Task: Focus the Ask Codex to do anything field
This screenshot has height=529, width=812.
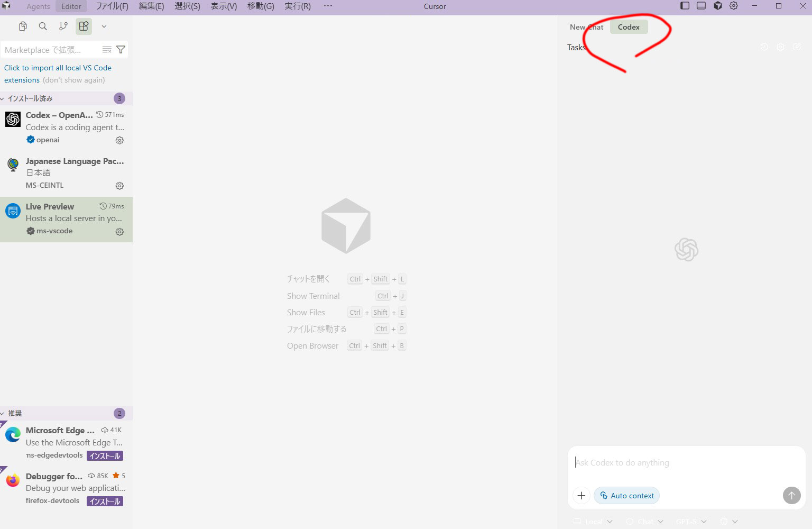Action: click(686, 463)
